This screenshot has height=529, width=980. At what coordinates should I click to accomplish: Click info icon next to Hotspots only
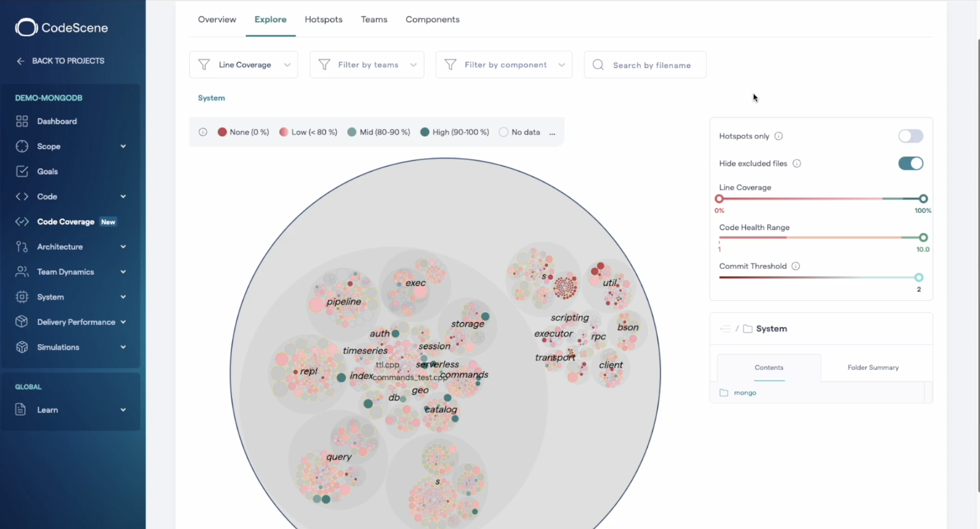(x=779, y=136)
